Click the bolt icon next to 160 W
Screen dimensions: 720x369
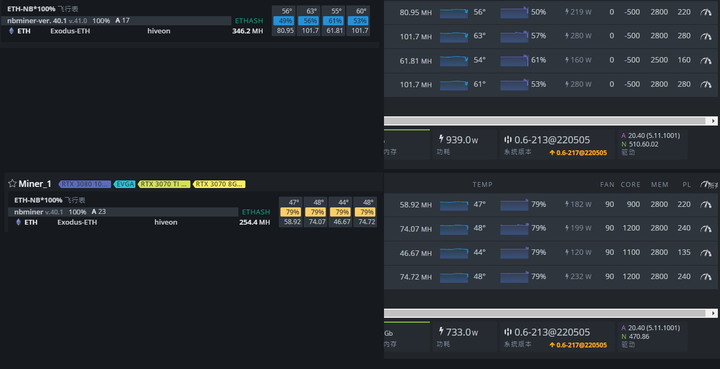(567, 60)
